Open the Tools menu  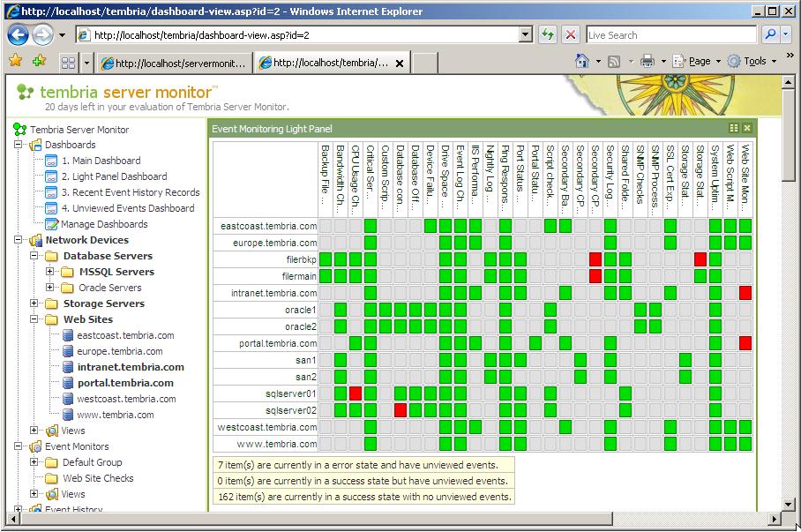pos(755,62)
